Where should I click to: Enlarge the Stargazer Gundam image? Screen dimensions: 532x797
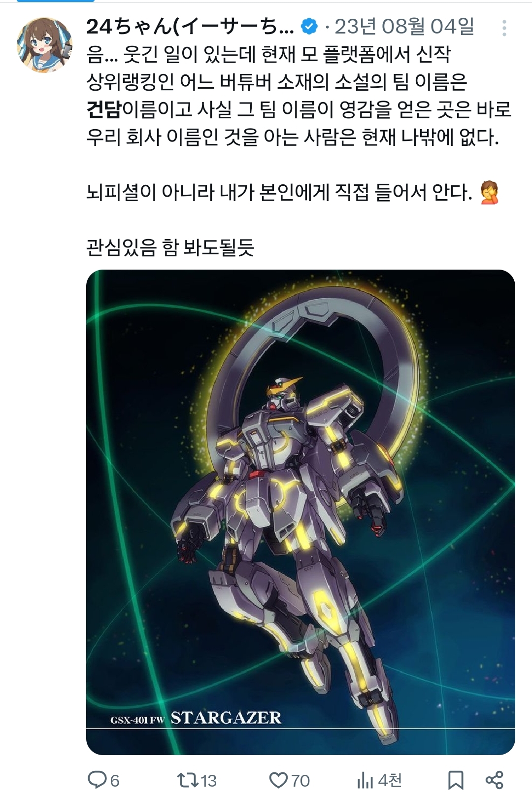click(300, 512)
